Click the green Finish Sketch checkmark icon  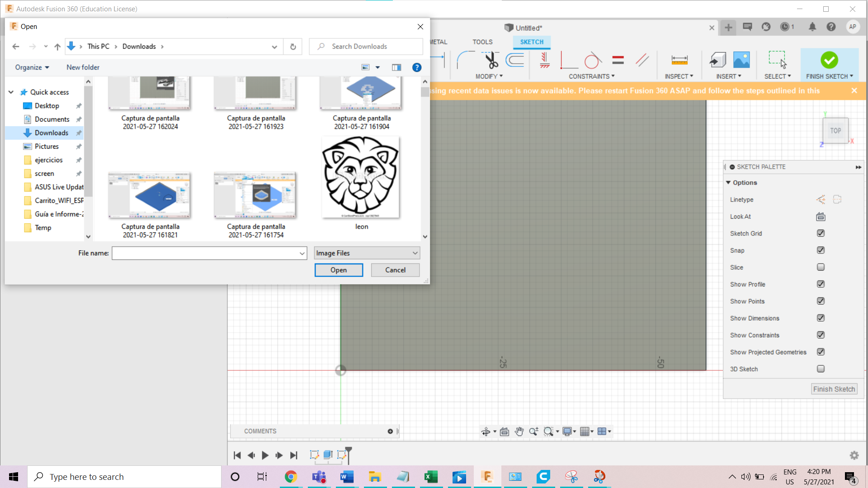829,60
